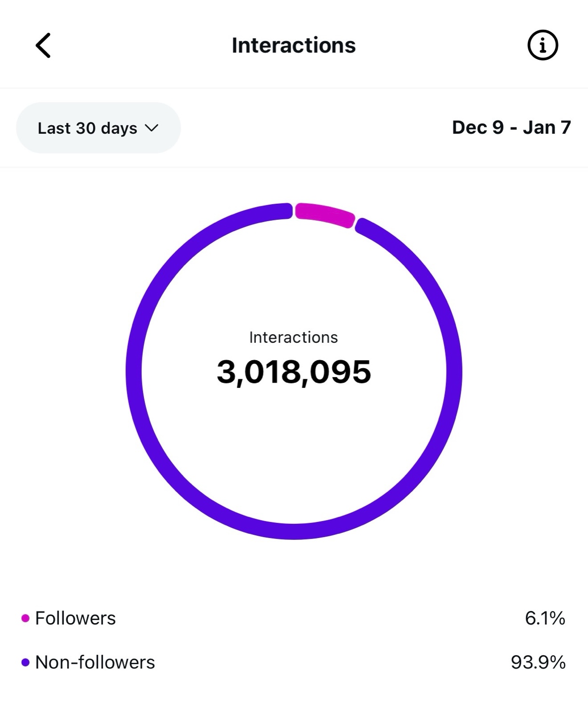Click the purple dot beside Non-followers
This screenshot has height=723, width=588.
(x=25, y=663)
